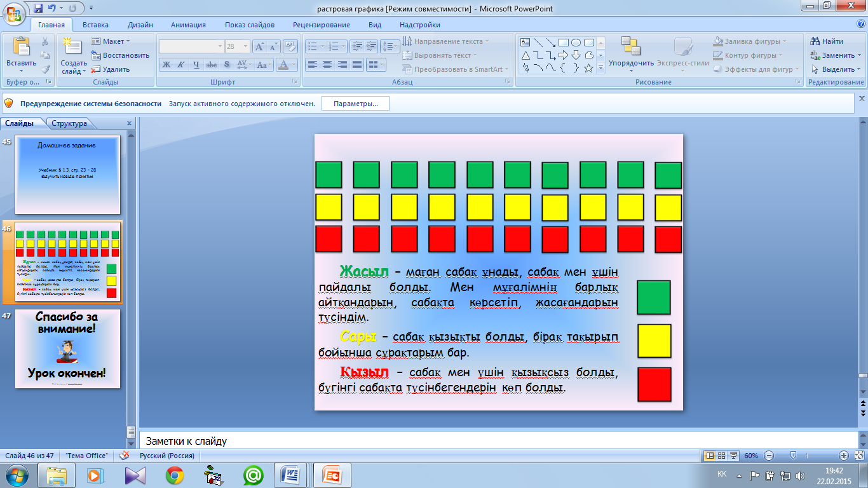Open Windows Start menu

[16, 475]
